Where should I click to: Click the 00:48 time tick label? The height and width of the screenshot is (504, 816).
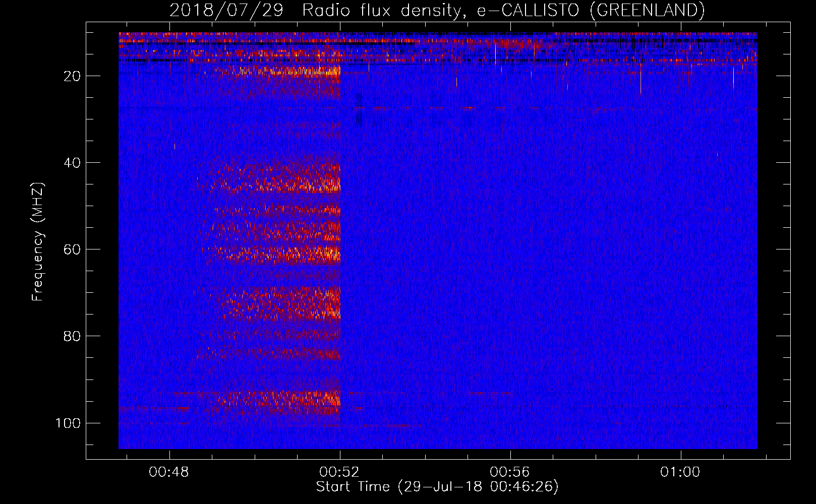[169, 472]
